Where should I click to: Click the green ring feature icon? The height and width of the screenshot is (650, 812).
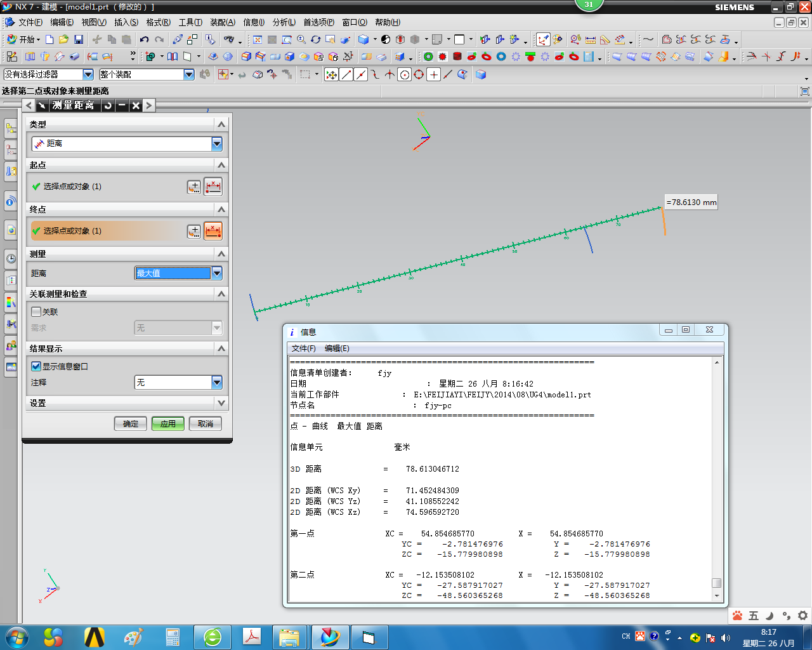[x=428, y=56]
